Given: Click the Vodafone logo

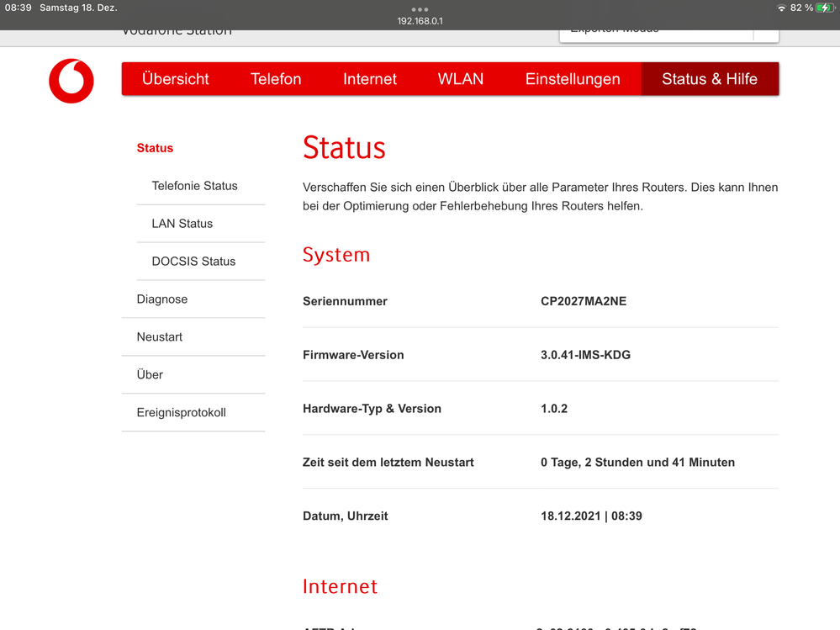Looking at the screenshot, I should pyautogui.click(x=71, y=81).
